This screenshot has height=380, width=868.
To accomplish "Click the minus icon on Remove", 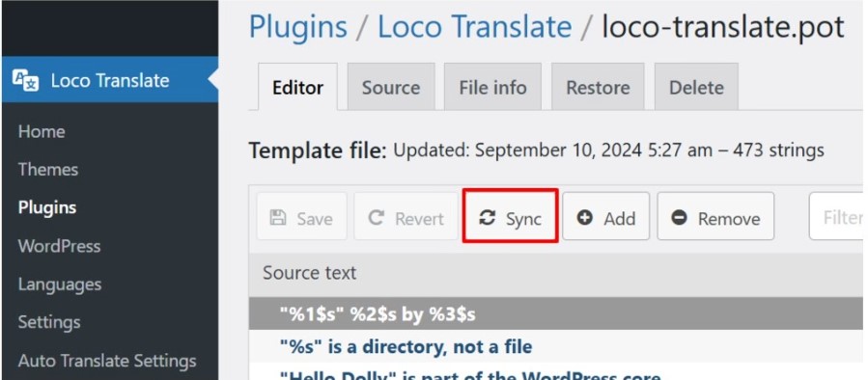I will pos(679,218).
